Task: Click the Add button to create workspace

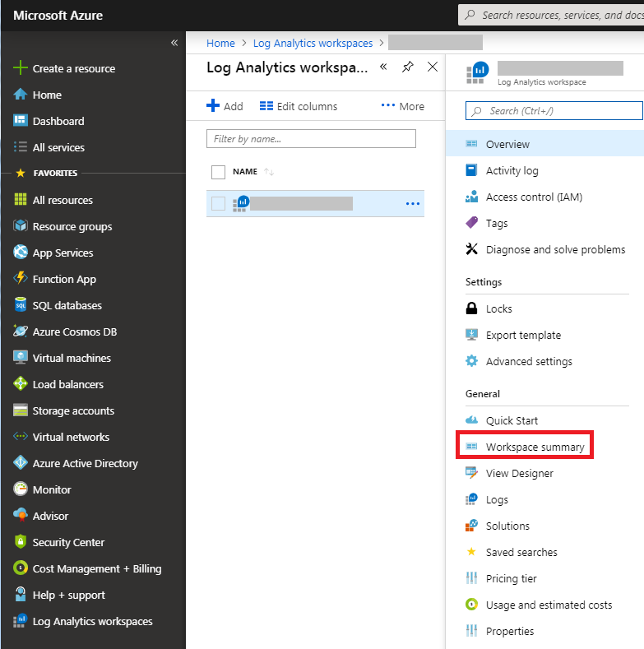Action: (225, 106)
